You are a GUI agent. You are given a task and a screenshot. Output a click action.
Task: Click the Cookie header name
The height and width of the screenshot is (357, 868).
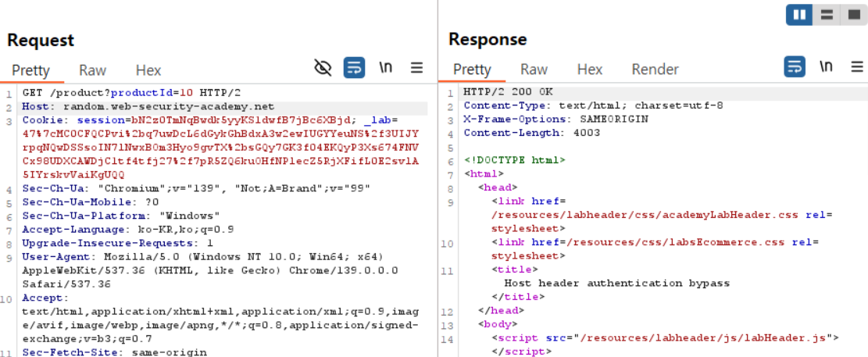(x=43, y=120)
